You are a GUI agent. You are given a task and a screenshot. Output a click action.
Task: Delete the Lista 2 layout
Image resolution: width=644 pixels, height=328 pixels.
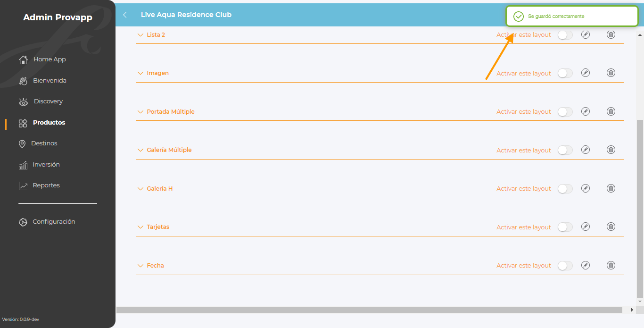(611, 34)
